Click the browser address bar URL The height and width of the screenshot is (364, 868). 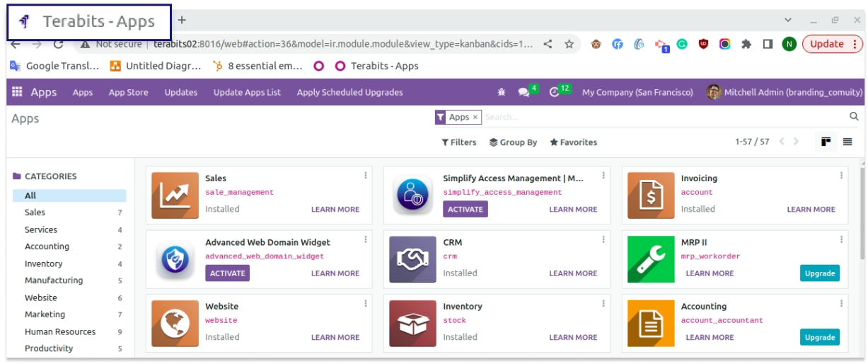tap(344, 44)
